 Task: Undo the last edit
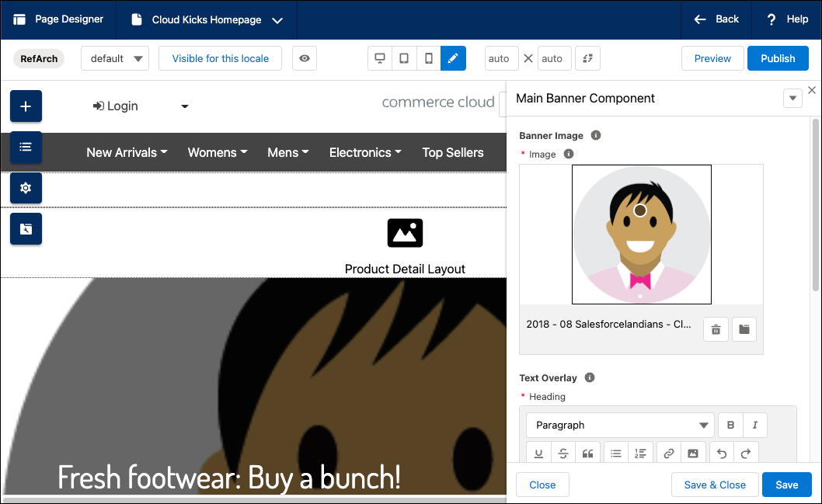pos(721,454)
